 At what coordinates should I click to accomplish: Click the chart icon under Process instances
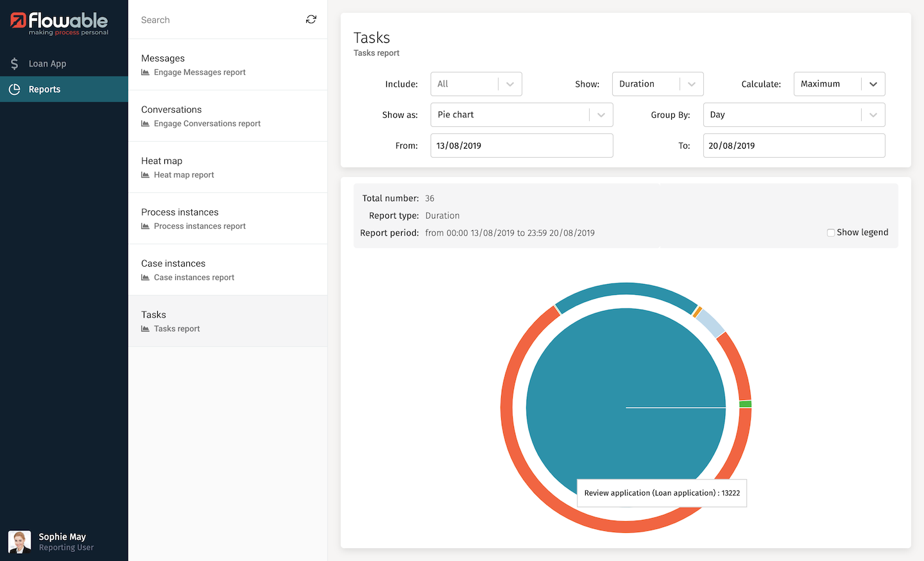146,226
